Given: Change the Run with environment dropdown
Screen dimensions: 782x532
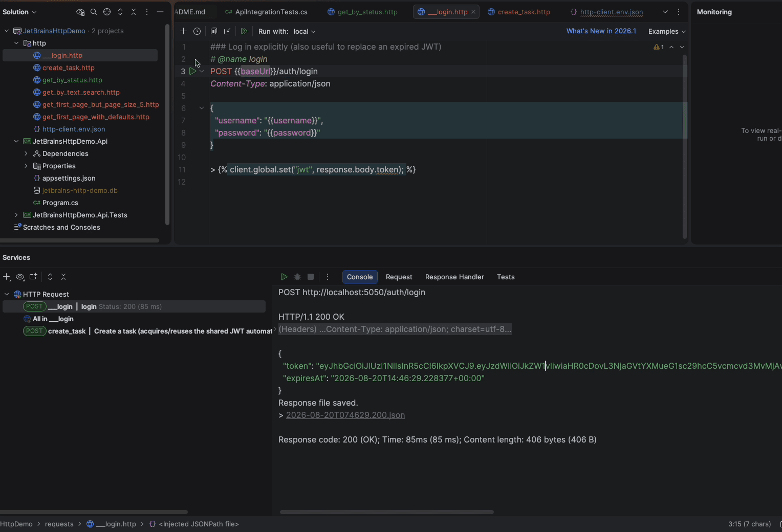Looking at the screenshot, I should [x=305, y=31].
